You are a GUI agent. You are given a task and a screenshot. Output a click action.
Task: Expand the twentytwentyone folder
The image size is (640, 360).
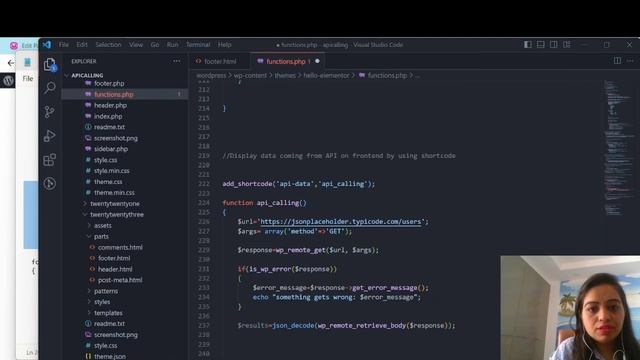point(115,203)
